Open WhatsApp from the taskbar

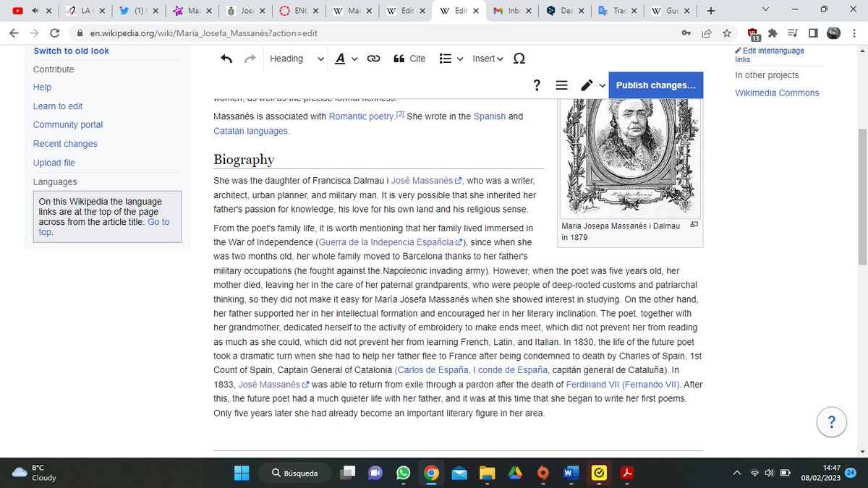click(403, 473)
